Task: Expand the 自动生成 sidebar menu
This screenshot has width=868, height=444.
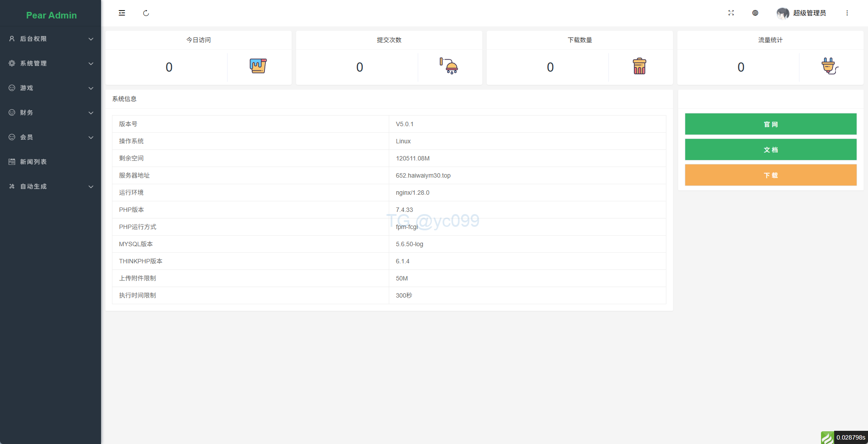Action: coord(51,186)
